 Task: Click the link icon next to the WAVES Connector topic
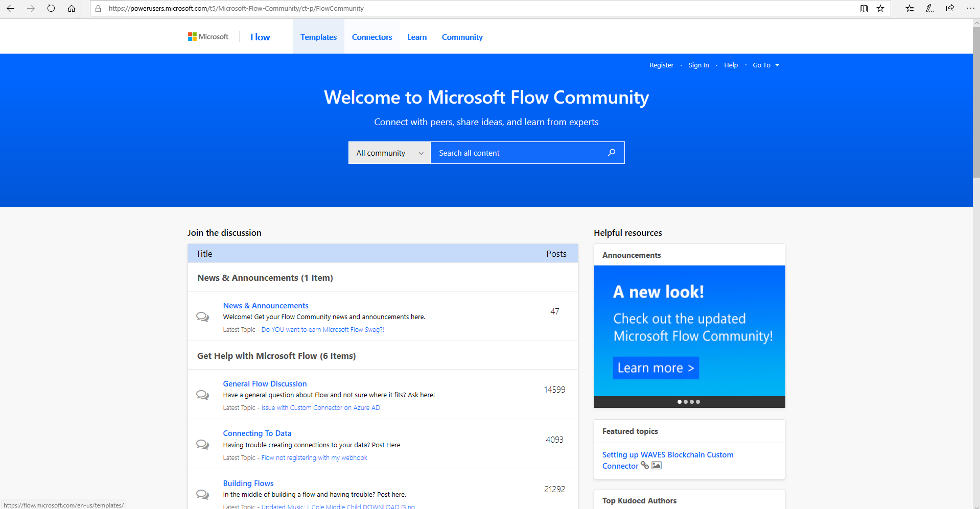point(644,466)
